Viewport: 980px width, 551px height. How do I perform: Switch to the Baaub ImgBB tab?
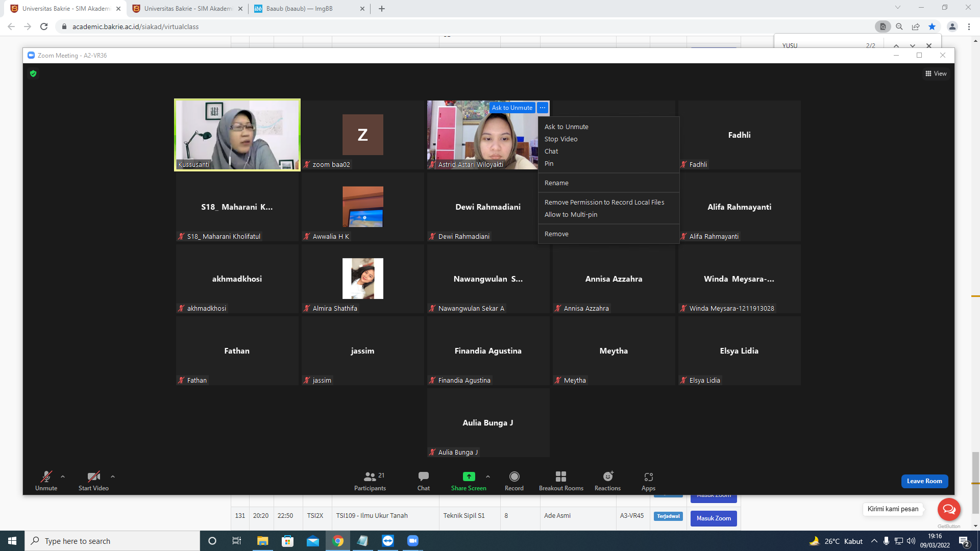(310, 9)
